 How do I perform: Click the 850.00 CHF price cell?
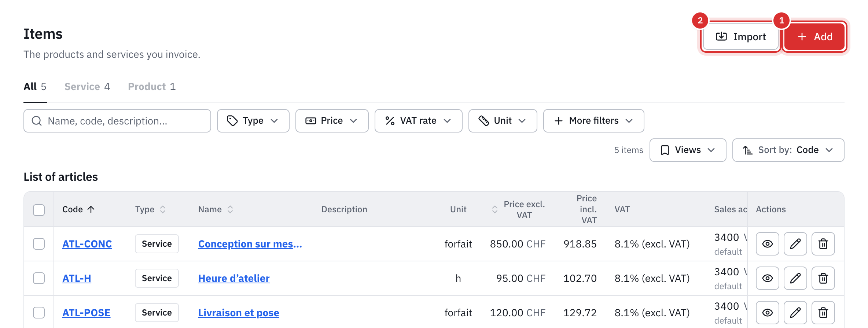tap(518, 244)
